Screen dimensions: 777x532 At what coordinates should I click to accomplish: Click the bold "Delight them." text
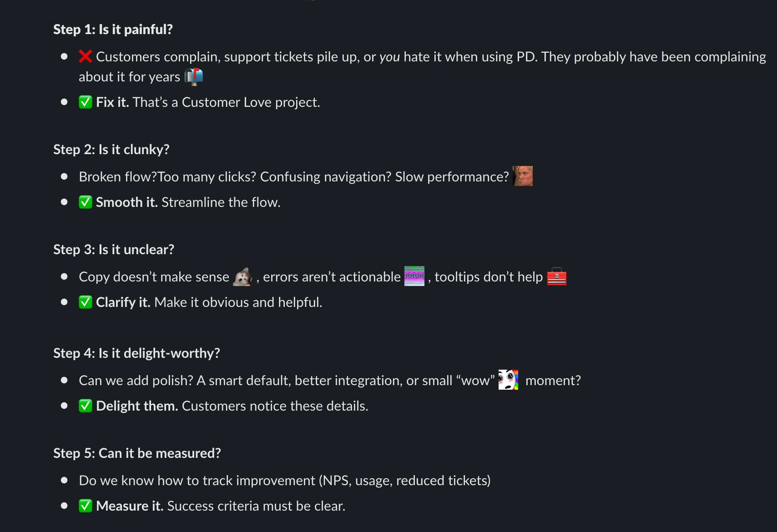coord(137,406)
